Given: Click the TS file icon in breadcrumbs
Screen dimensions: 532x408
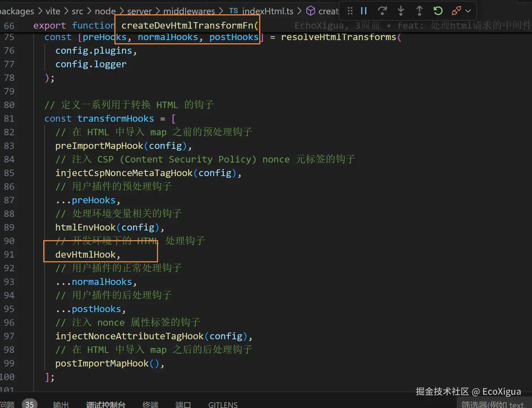Looking at the screenshot, I should coord(233,11).
